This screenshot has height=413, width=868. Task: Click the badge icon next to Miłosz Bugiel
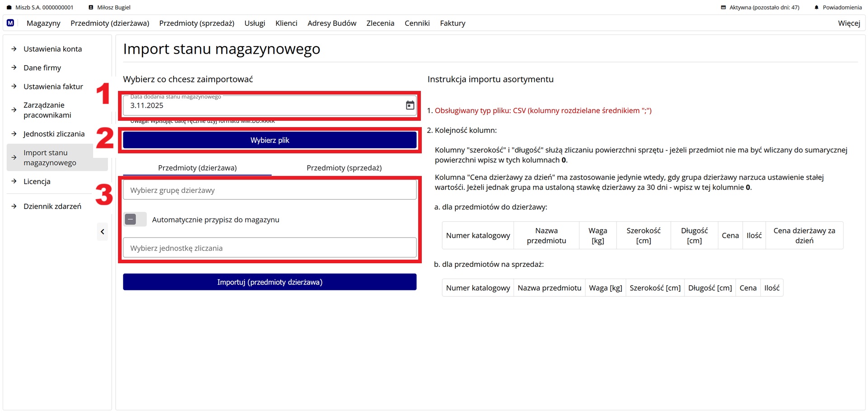[91, 7]
